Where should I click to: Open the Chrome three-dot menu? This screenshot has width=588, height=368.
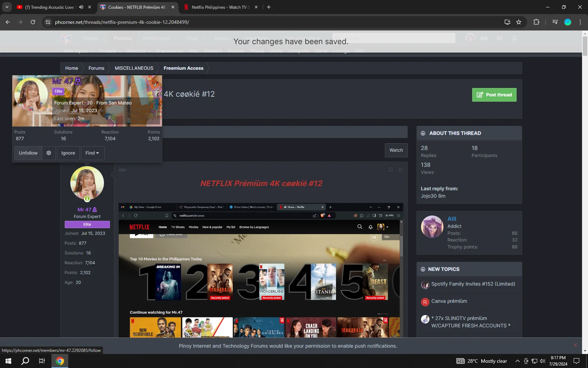point(580,22)
